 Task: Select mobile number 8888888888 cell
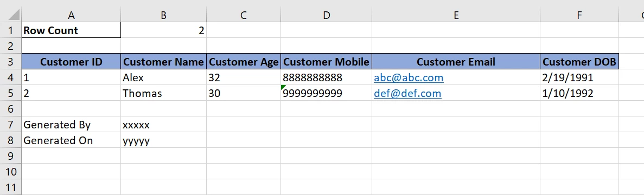click(x=326, y=77)
